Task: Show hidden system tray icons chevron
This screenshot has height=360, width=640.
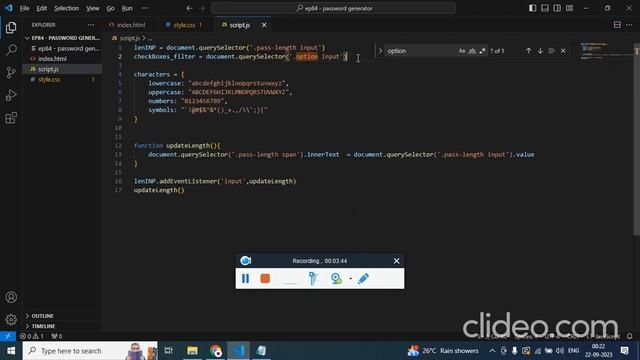Action: coord(492,351)
